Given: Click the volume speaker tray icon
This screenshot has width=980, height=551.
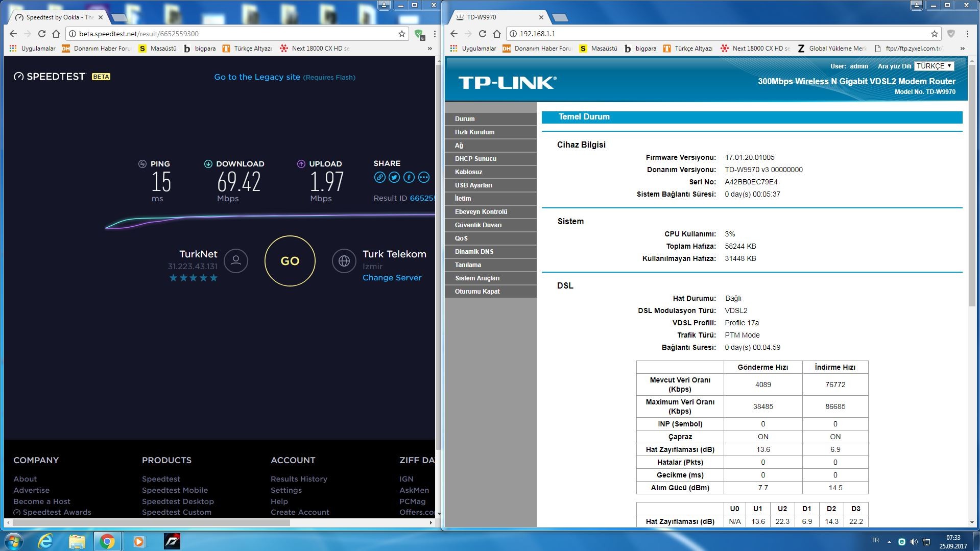Looking at the screenshot, I should pos(914,541).
